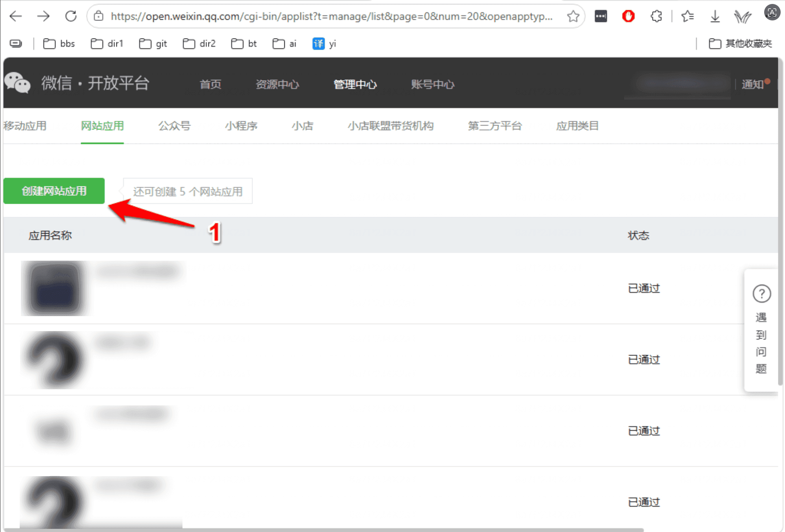This screenshot has width=785, height=532.
Task: Click the horizontal scrollbar at page bottom
Action: 324,530
